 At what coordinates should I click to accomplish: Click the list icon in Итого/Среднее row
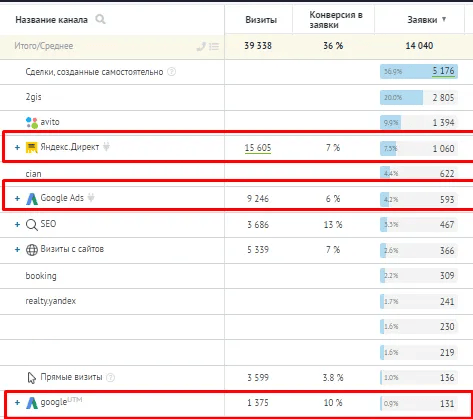214,46
